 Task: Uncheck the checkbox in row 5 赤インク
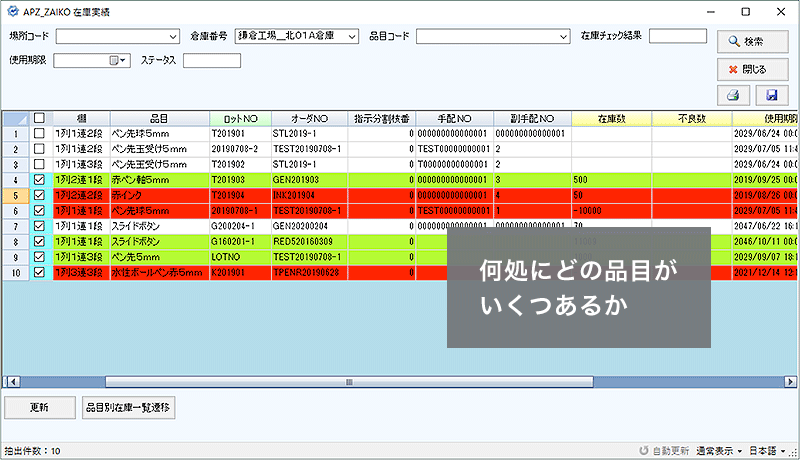click(39, 195)
